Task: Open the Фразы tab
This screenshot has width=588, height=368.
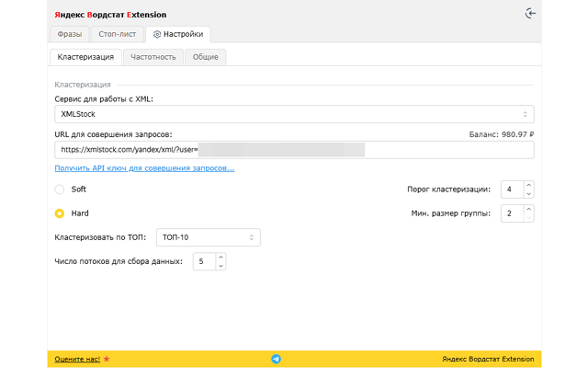Action: 70,34
